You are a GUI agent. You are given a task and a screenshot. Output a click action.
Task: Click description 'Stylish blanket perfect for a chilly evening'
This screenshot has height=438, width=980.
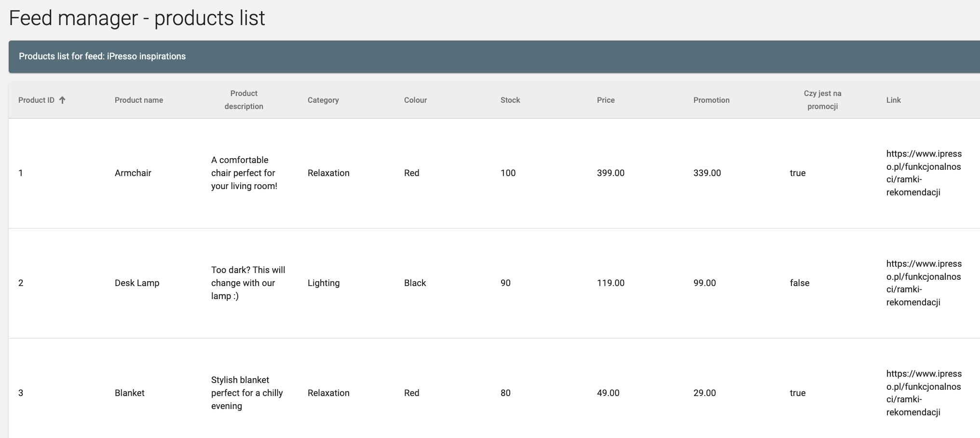click(x=247, y=393)
